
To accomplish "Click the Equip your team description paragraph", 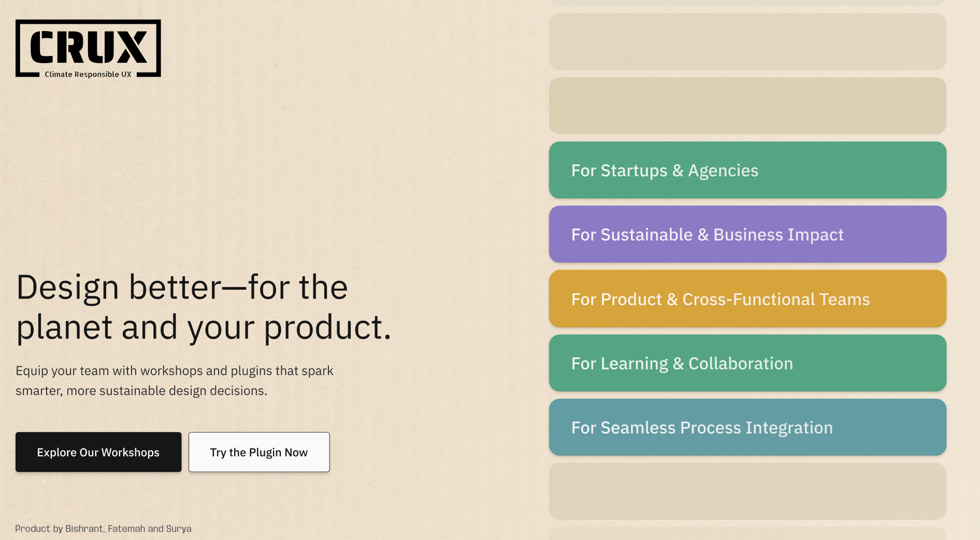I will (175, 381).
